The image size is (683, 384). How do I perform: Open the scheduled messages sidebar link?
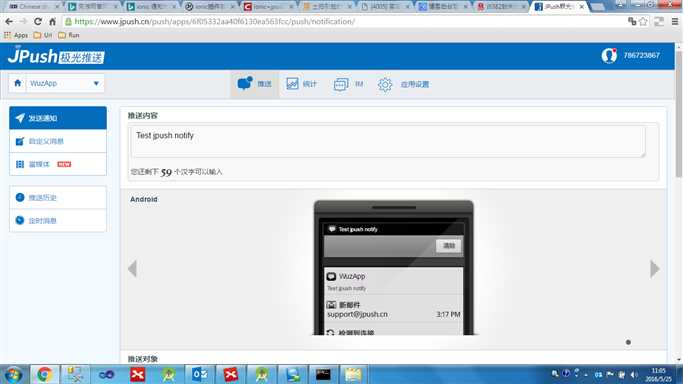[x=58, y=220]
